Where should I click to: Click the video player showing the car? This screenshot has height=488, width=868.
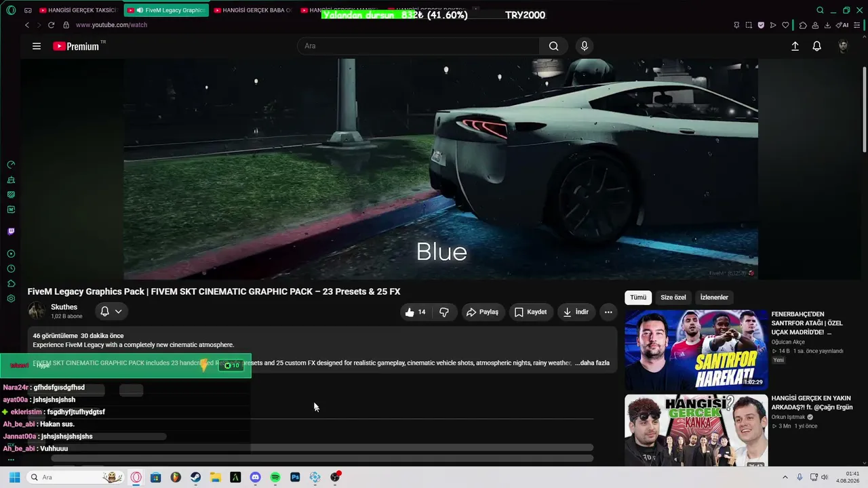[441, 169]
